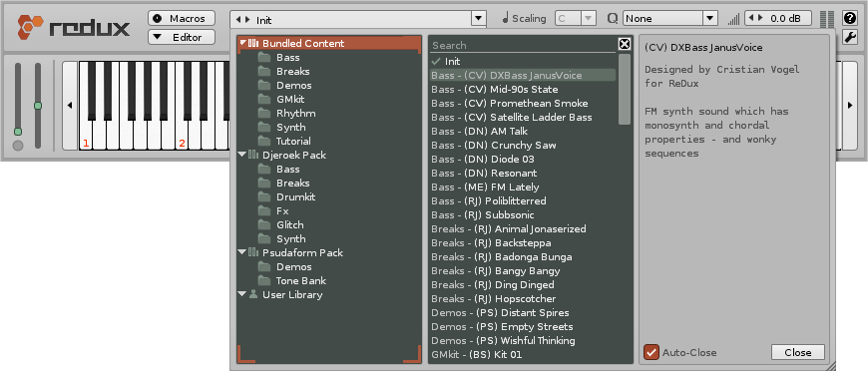Toggle the Auto-Close checkbox
The height and width of the screenshot is (371, 868).
[651, 352]
